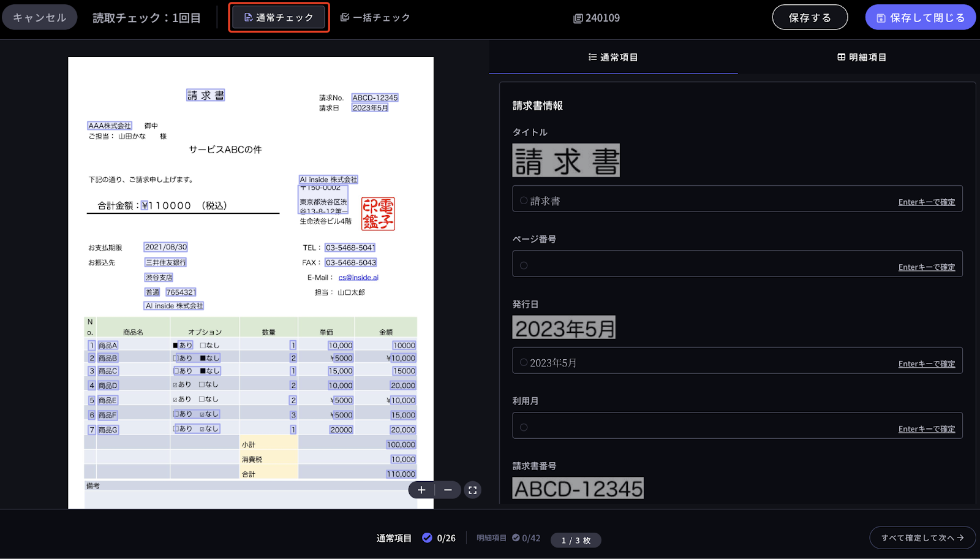980x559 pixels.
Task: Select the zoom in plus icon
Action: (x=421, y=490)
